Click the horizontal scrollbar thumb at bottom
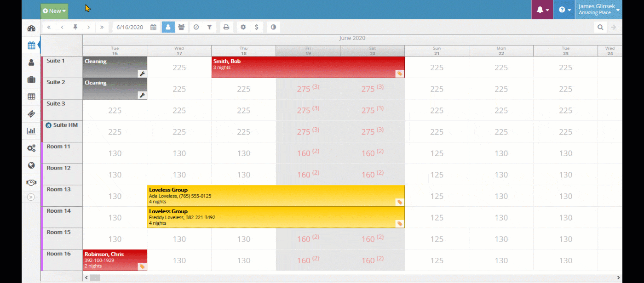Viewport: 644px width, 283px height. click(x=95, y=277)
